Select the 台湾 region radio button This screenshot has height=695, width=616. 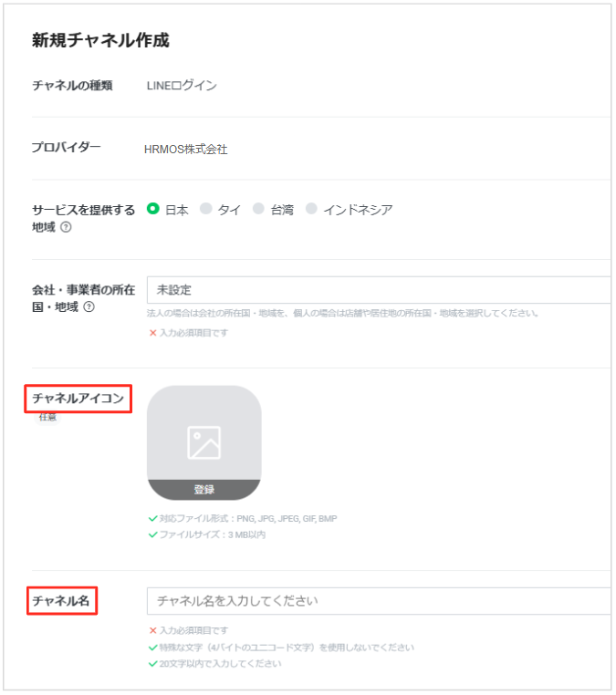click(x=258, y=209)
